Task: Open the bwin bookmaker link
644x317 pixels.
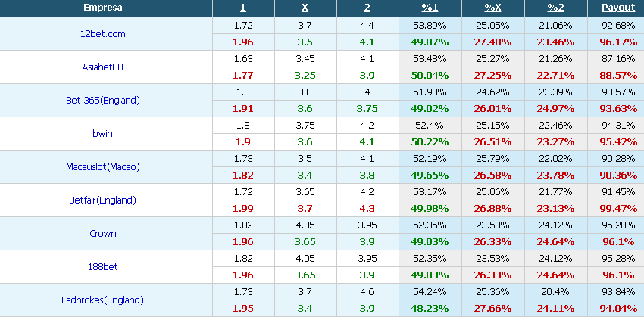Action: point(102,133)
